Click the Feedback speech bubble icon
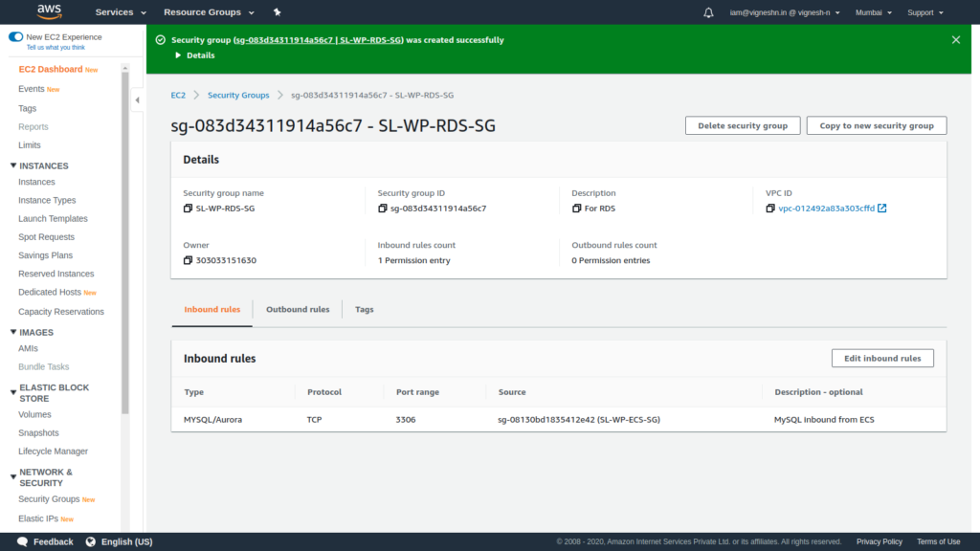The width and height of the screenshot is (980, 551). 23,541
